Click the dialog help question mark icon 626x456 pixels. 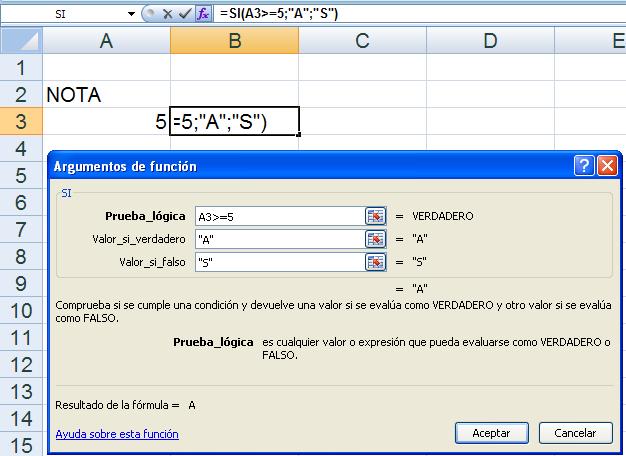(585, 167)
